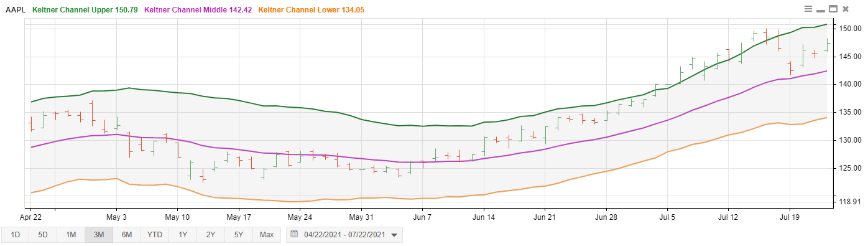Show the 5Y time range
868x246 pixels.
239,235
